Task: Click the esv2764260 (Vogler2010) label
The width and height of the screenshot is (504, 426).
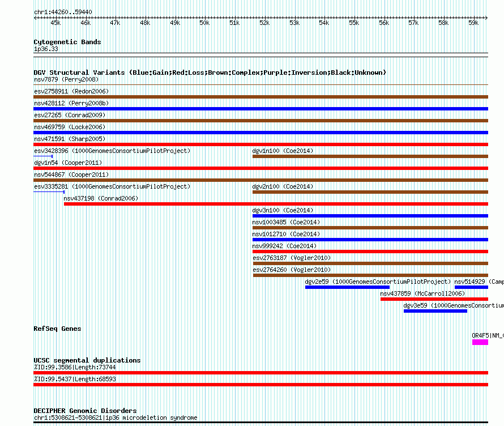Action: (292, 270)
